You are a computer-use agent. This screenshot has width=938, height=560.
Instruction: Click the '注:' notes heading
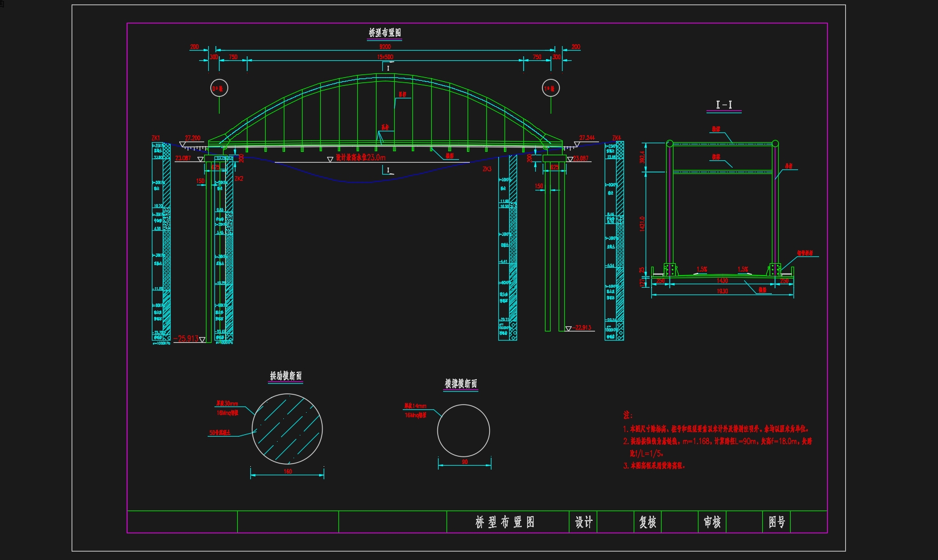coord(628,416)
